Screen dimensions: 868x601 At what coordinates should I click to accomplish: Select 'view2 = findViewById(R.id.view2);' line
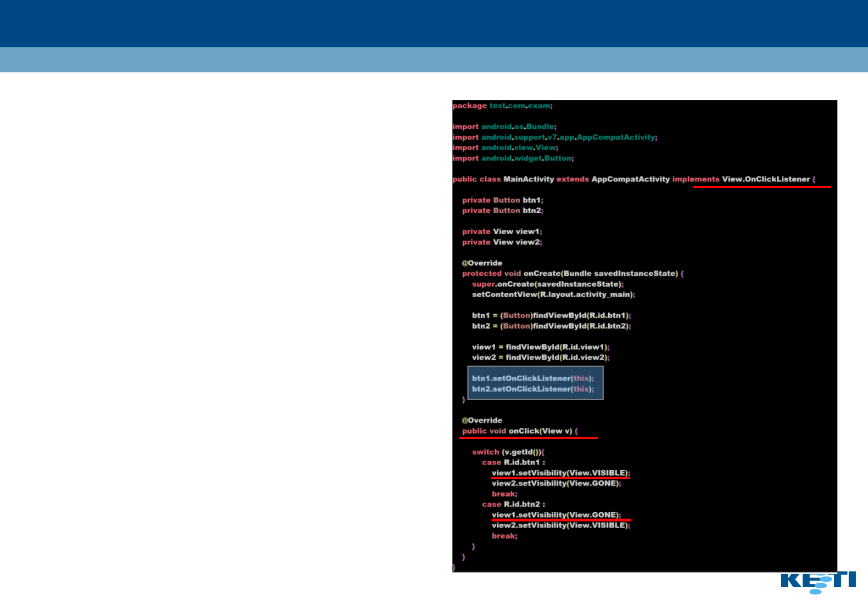point(541,358)
